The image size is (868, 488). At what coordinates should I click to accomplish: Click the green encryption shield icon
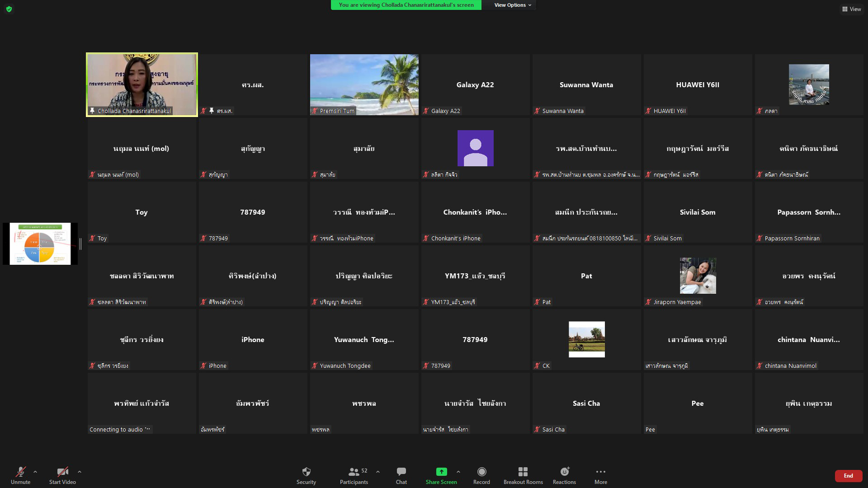coord(9,9)
